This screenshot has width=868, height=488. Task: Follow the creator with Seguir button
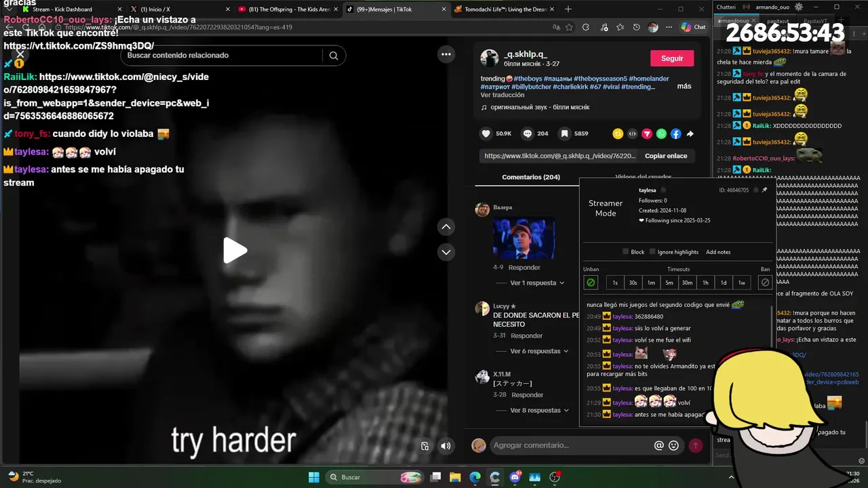point(672,58)
